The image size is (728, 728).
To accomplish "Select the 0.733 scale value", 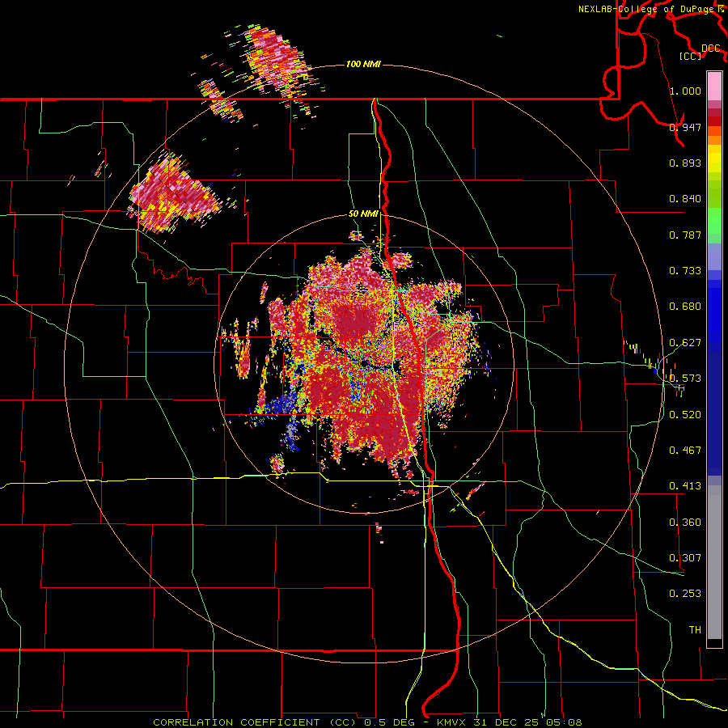I will coord(685,271).
